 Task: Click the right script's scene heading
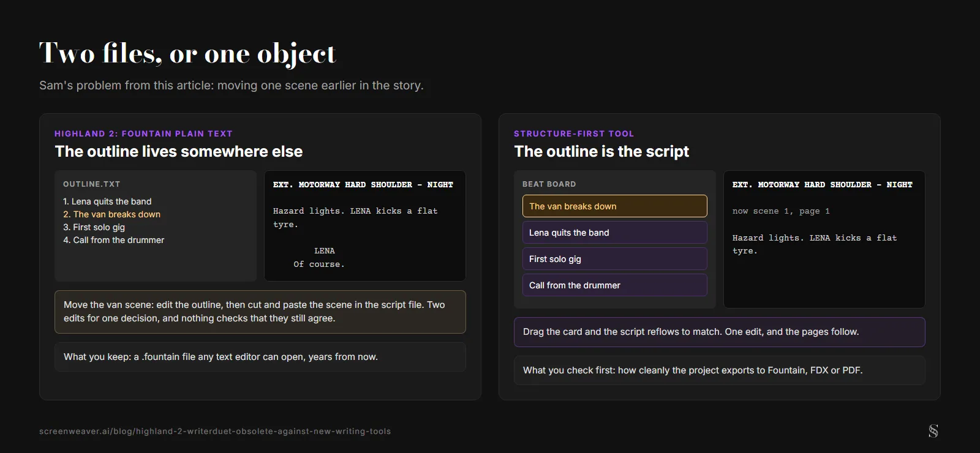click(x=823, y=184)
